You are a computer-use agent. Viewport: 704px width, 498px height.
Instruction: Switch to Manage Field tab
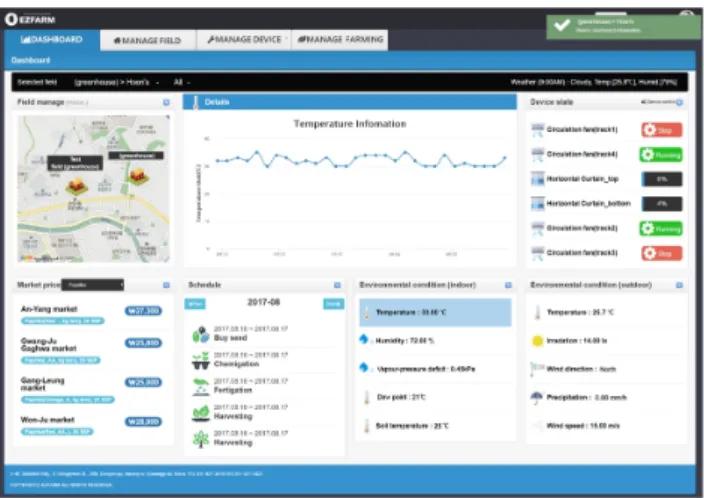[147, 41]
